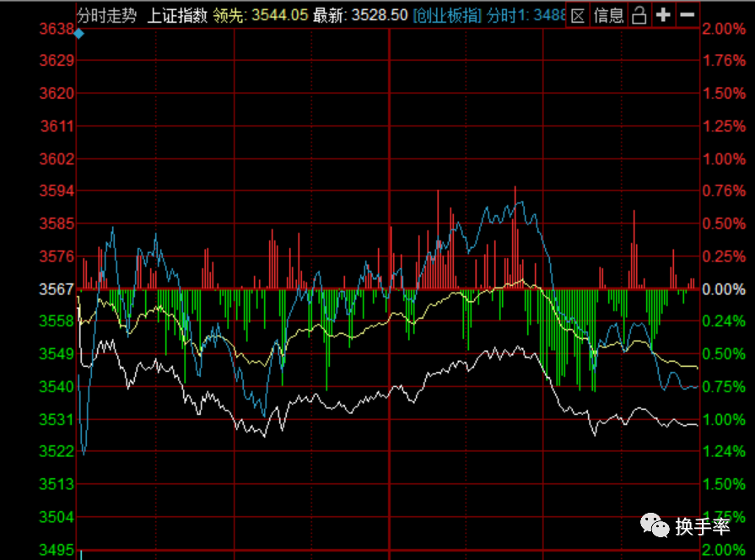755x560 pixels.
Task: Click the 分时1 series label
Action: (525, 15)
